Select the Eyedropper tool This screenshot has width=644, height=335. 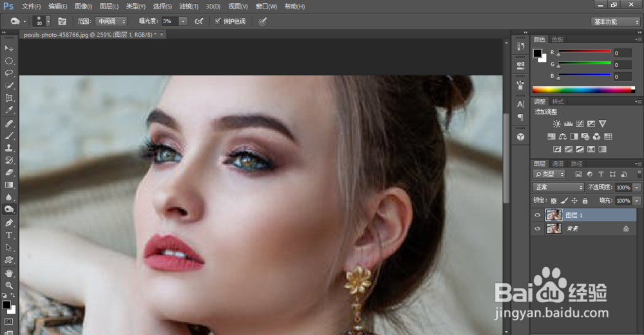8,110
